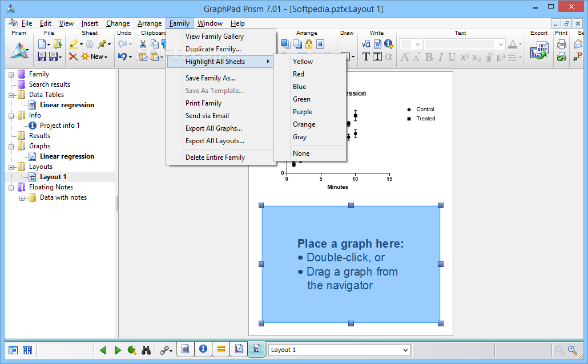The image size is (588, 364).
Task: Click top-center resize handle of placeholder
Action: point(351,205)
